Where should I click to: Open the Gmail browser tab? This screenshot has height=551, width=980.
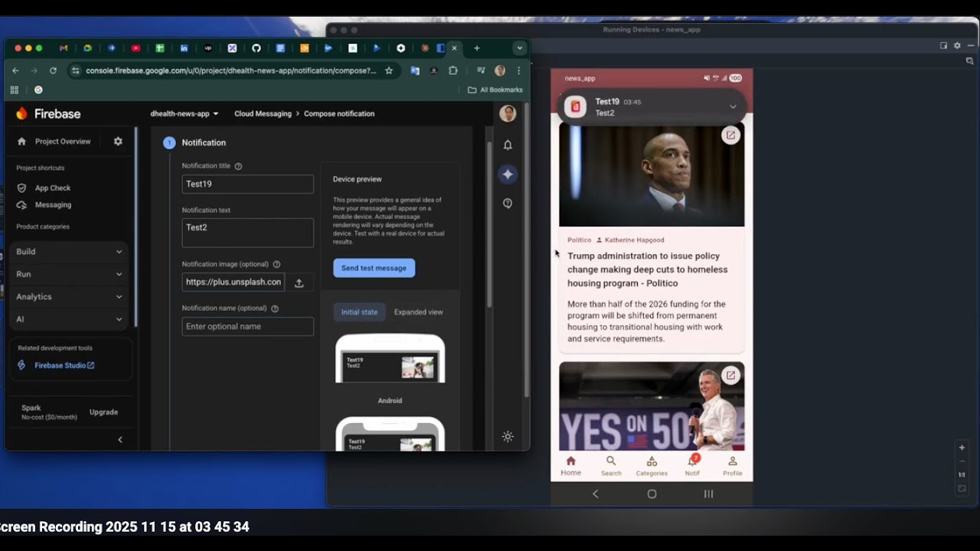tap(64, 48)
